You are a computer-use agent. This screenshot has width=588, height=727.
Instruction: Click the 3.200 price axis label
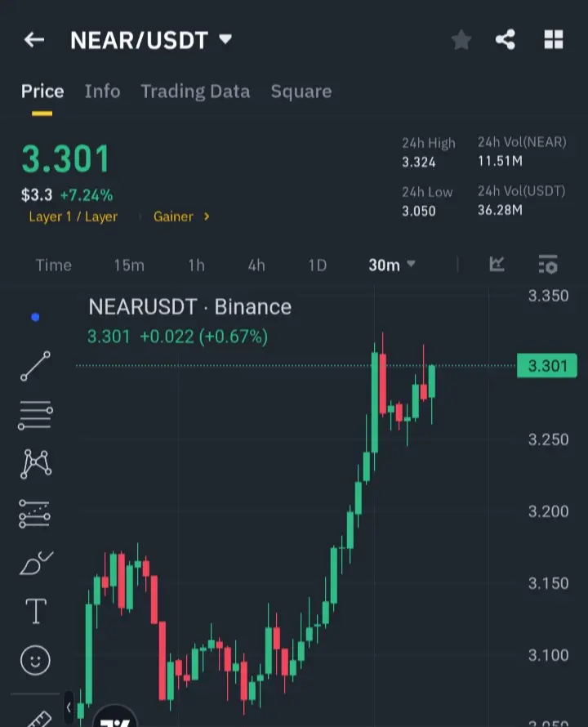(548, 511)
